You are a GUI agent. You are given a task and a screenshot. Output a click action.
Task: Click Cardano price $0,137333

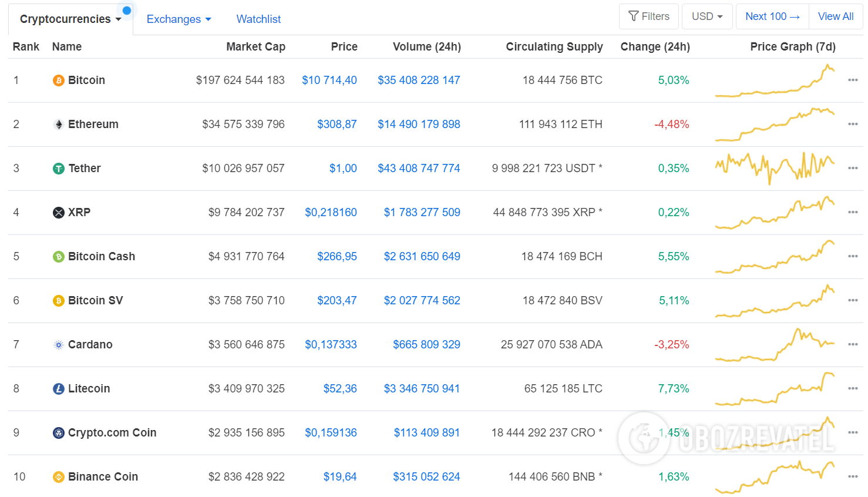point(331,344)
